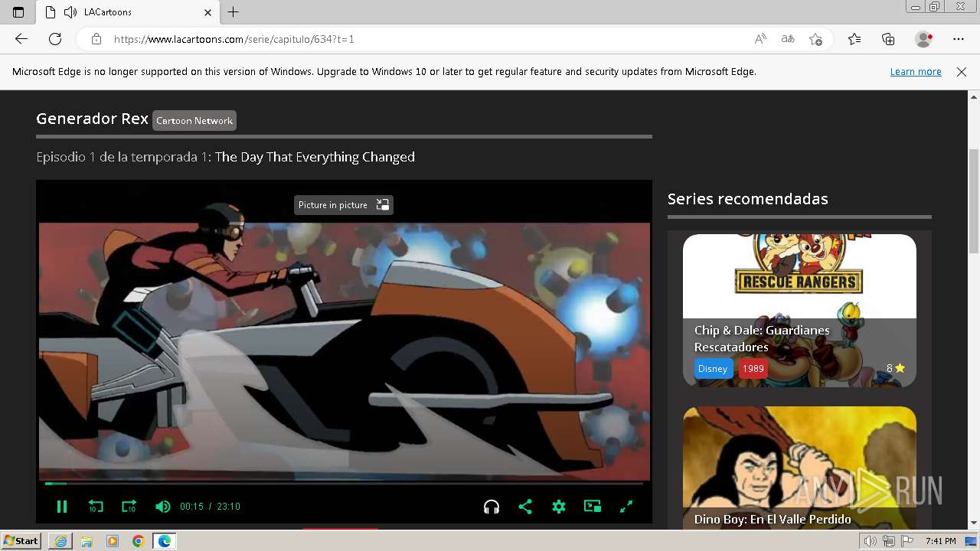Click the Generador Rex series title

92,119
